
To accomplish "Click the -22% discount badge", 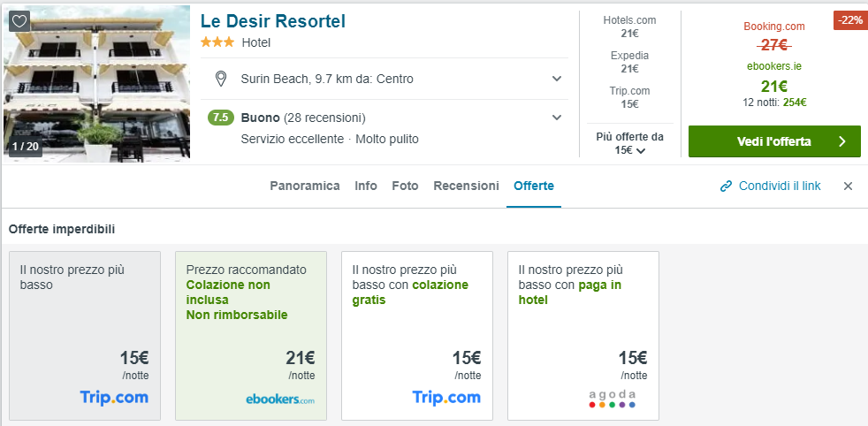I will [848, 20].
